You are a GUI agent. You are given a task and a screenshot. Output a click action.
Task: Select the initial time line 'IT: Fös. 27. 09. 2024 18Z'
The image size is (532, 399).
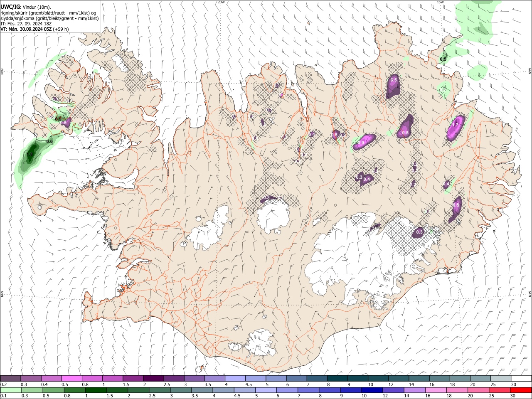coord(26,24)
